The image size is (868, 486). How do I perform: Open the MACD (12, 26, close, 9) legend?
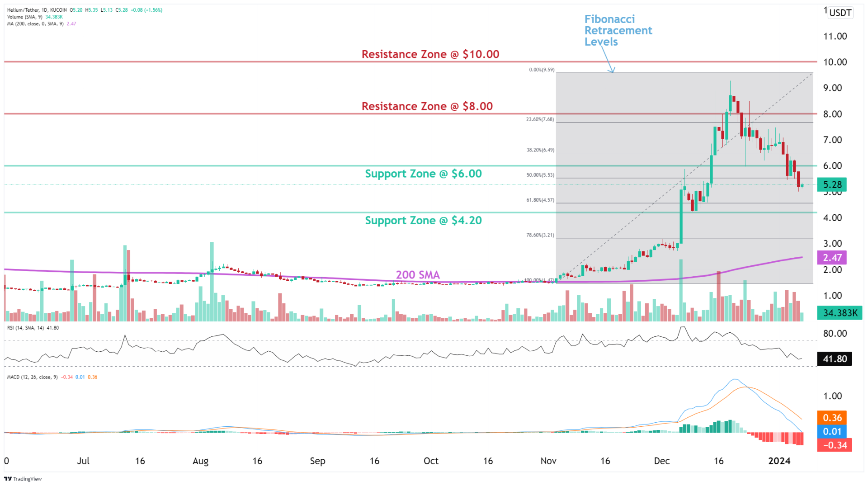(33, 377)
